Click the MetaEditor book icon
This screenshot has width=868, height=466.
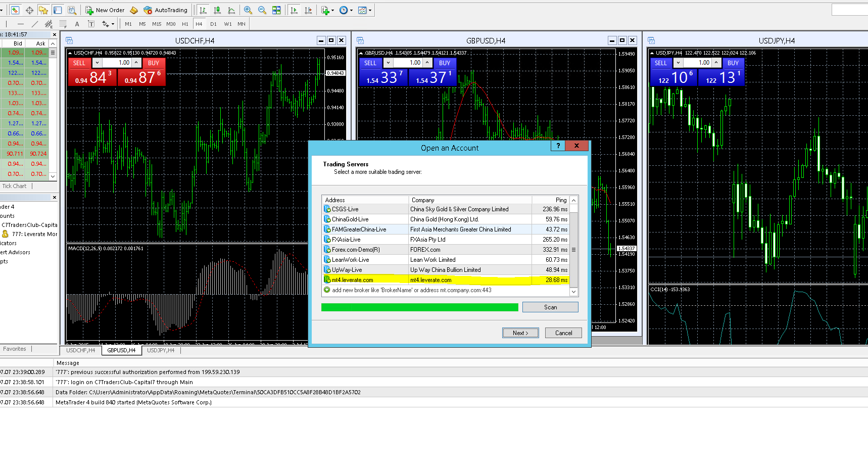point(134,10)
